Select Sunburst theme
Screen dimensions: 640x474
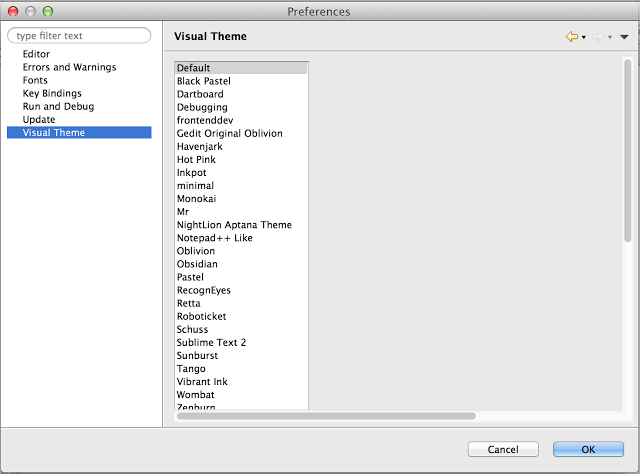197,356
